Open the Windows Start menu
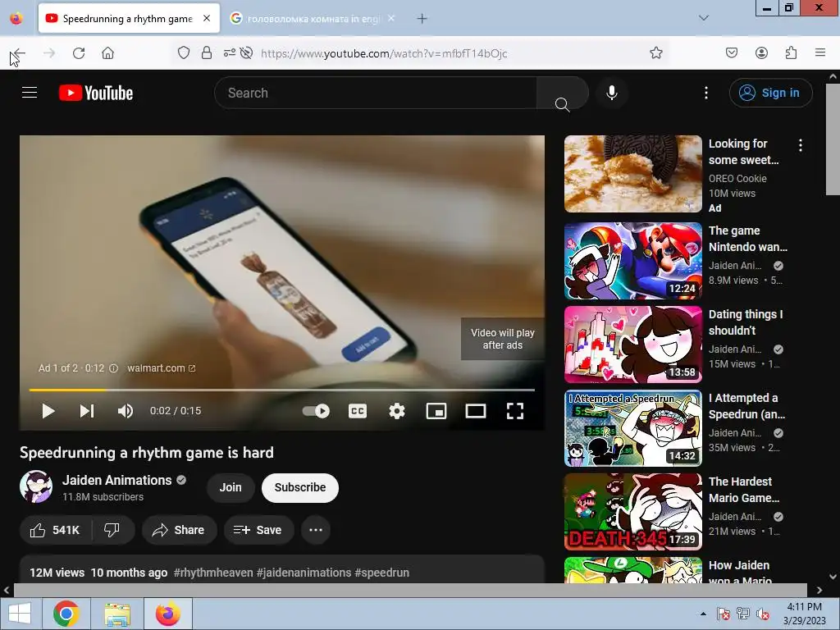The width and height of the screenshot is (840, 630). pyautogui.click(x=20, y=614)
